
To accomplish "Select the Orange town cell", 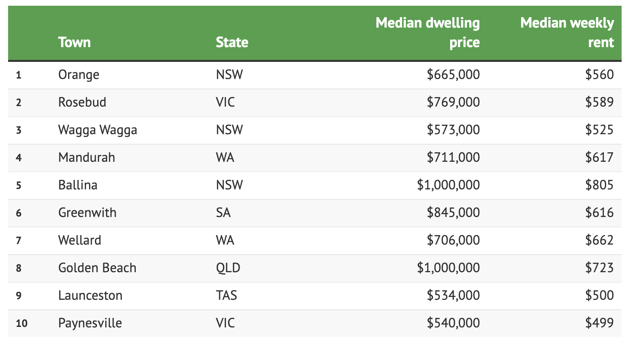I will [79, 75].
